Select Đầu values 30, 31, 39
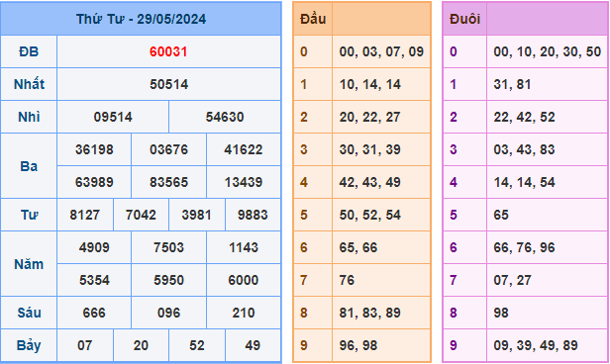The width and height of the screenshot is (610, 364). pos(369,149)
